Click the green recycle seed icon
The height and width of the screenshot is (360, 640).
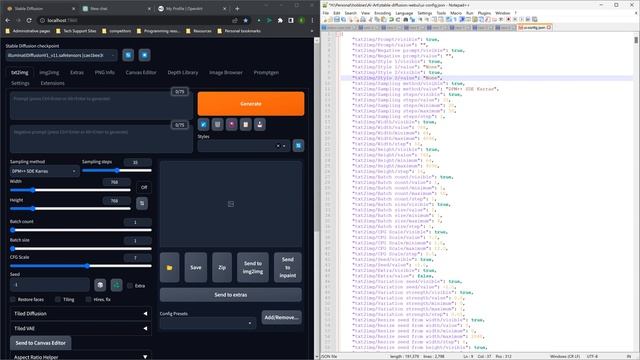tap(116, 285)
